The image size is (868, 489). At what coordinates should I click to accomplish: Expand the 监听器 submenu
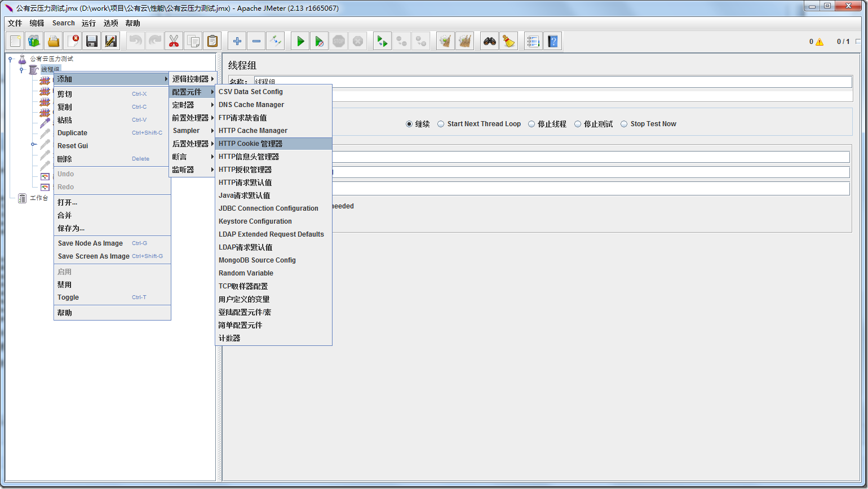click(192, 170)
